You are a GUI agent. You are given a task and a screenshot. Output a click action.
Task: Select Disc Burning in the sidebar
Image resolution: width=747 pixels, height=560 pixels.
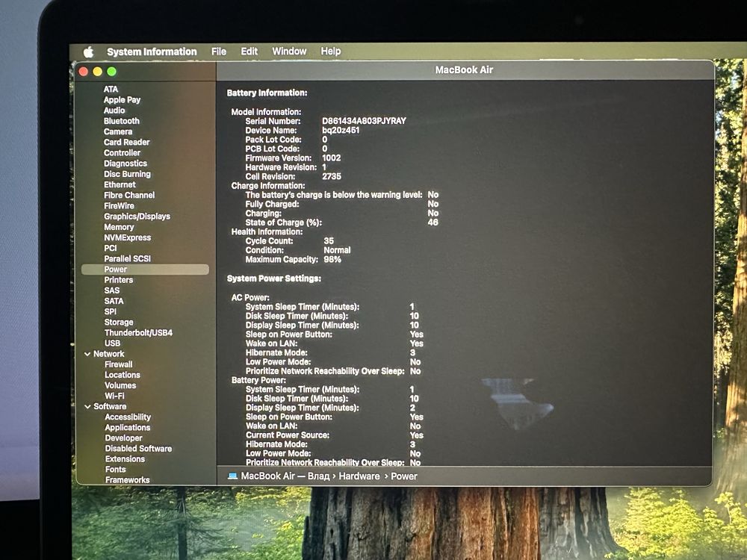(127, 174)
